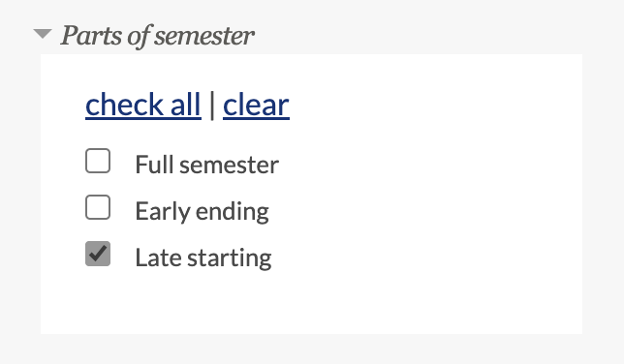Click the word 'semester' in the section title
The height and width of the screenshot is (364, 624).
tap(204, 37)
